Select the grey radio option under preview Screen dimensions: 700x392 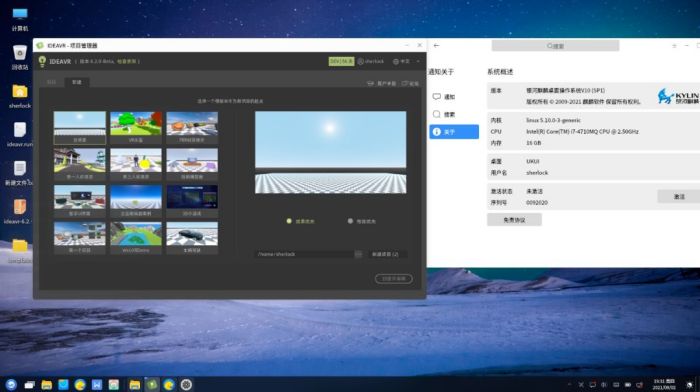point(350,221)
